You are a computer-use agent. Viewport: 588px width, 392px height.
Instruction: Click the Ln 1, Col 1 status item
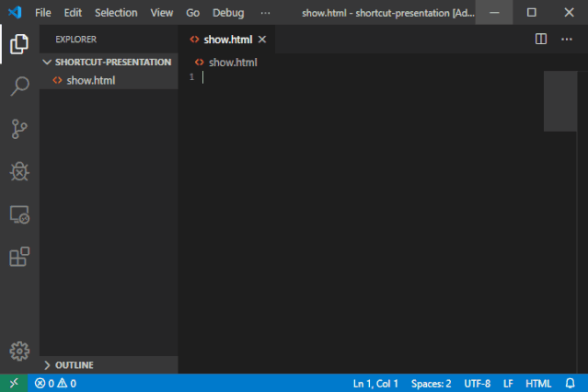click(x=375, y=384)
